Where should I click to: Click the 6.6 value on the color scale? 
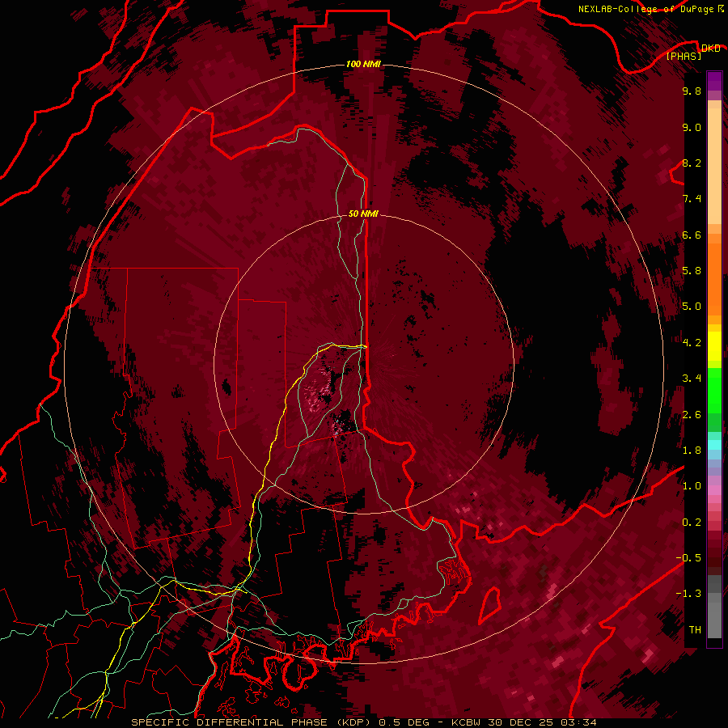692,235
